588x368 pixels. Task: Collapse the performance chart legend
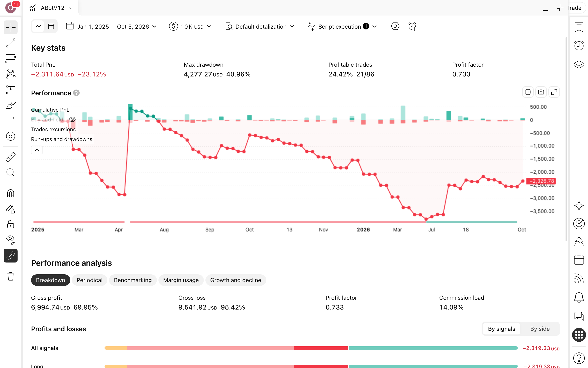[37, 150]
